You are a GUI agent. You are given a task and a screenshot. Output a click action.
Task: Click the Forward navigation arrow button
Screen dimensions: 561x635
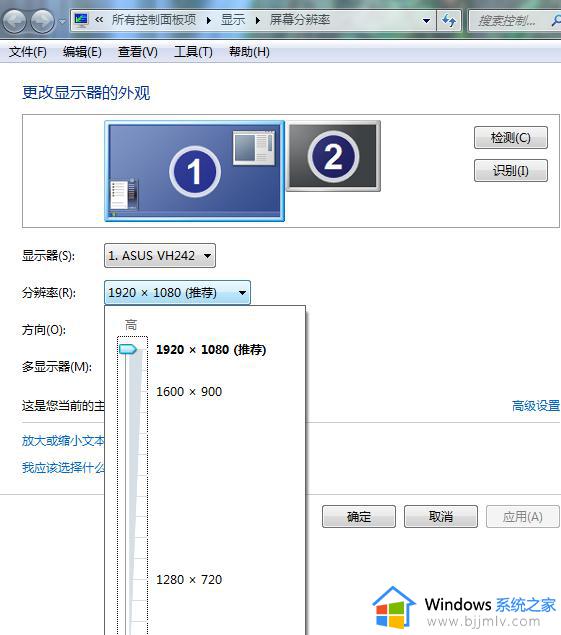click(x=43, y=20)
